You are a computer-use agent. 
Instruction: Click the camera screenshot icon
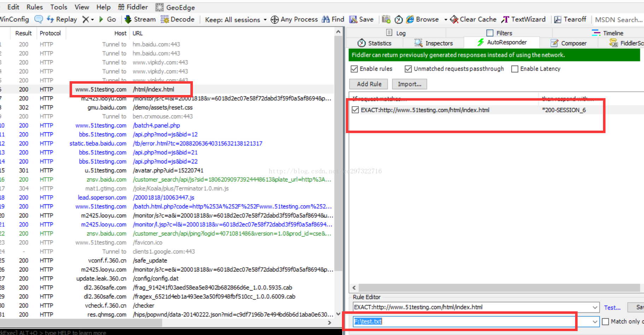point(386,19)
